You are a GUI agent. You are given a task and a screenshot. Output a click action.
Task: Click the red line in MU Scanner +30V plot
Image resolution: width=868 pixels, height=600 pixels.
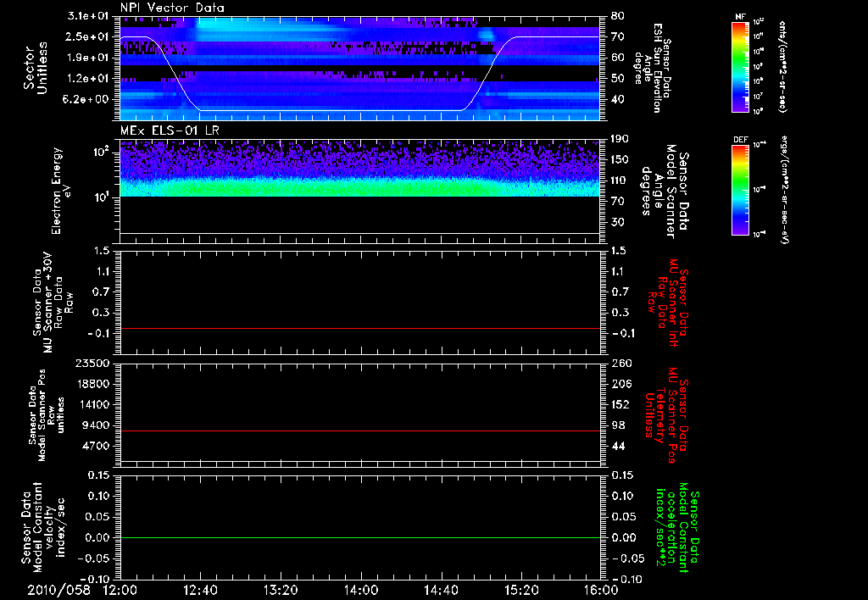[x=359, y=328]
